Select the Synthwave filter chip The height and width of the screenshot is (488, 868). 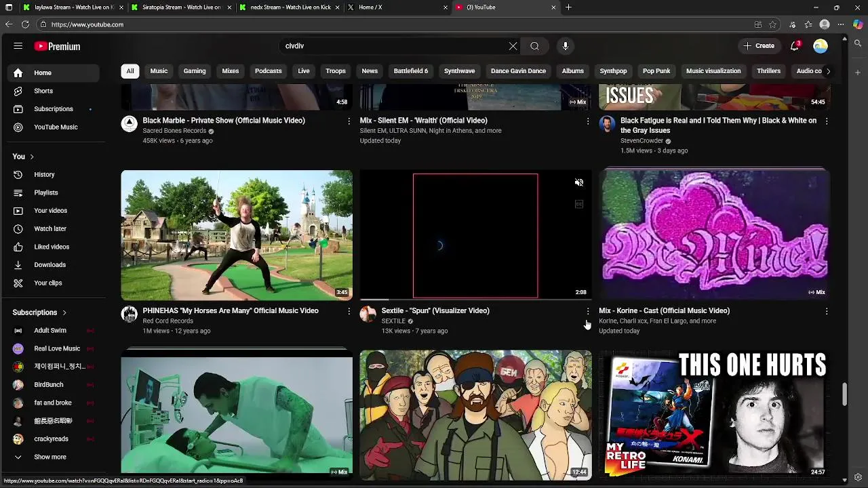[459, 71]
